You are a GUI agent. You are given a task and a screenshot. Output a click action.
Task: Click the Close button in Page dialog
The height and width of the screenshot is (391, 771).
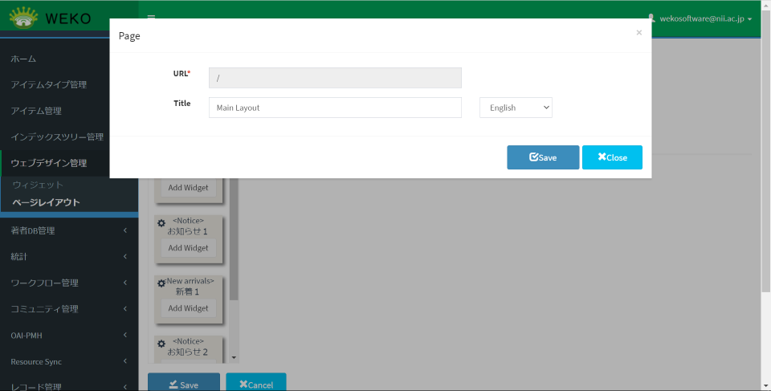(612, 157)
